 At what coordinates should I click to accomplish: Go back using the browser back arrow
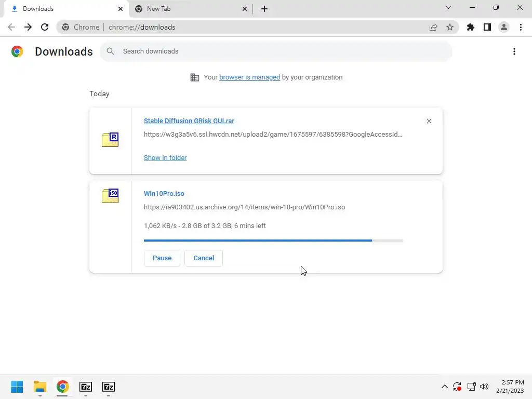11,27
